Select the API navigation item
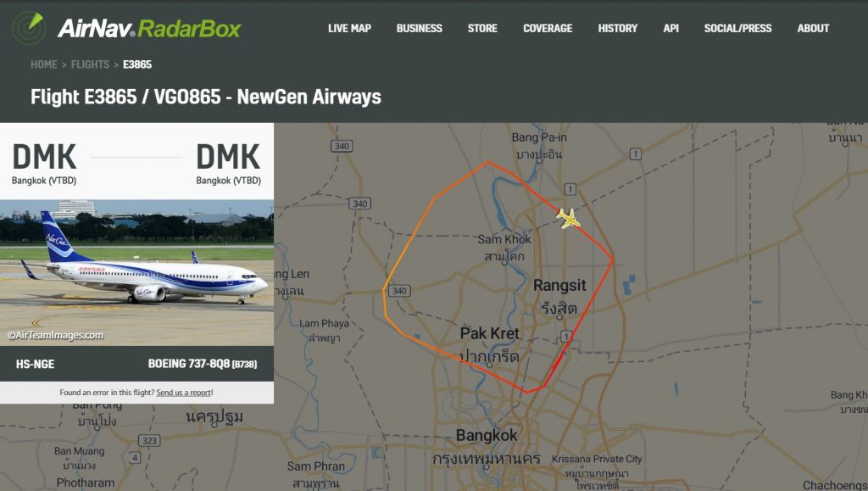868x491 pixels. coord(671,28)
